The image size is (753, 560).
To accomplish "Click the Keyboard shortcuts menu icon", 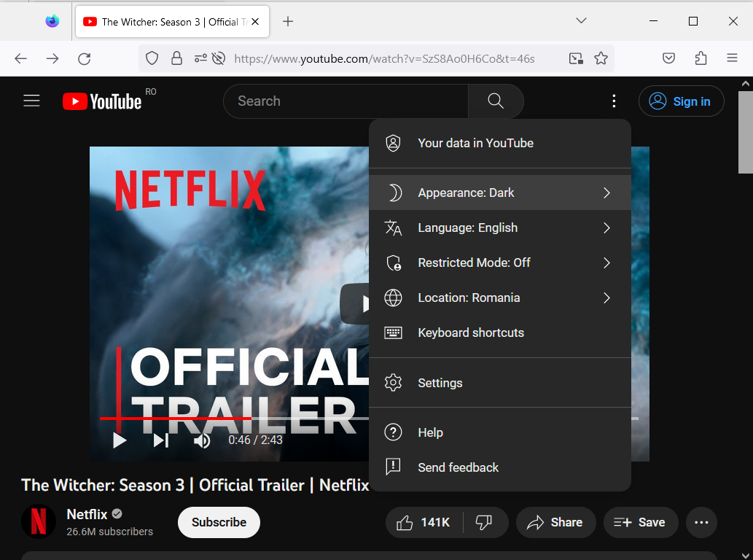I will (394, 332).
